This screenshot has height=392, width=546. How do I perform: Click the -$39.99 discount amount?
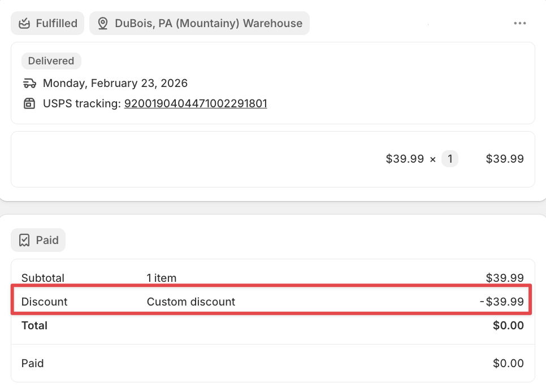coord(502,302)
